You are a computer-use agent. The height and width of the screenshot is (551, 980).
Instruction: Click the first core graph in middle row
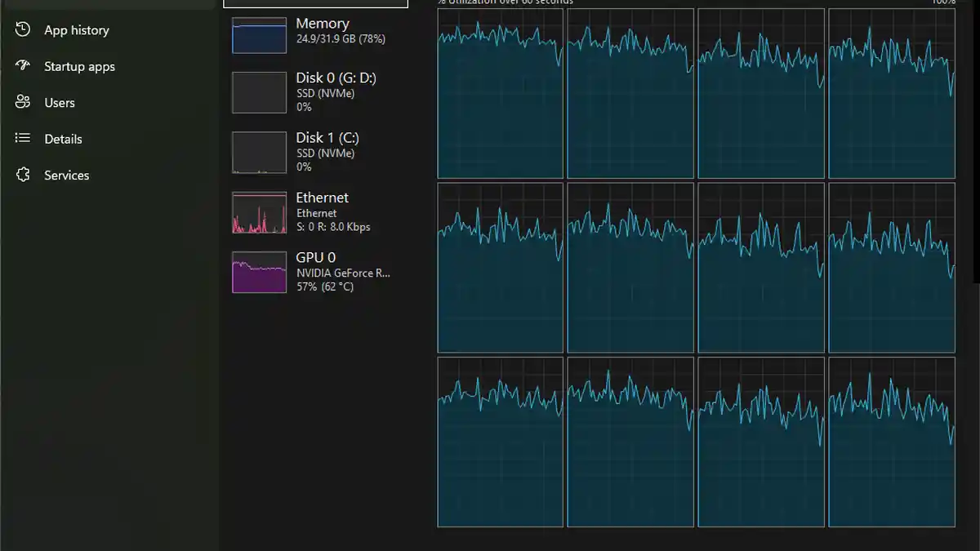500,268
